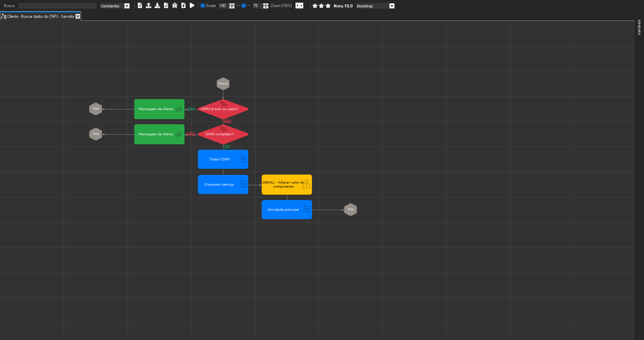Viewport: 644px width, 340px height.
Task: Open the code file icon
Action: [166, 5]
